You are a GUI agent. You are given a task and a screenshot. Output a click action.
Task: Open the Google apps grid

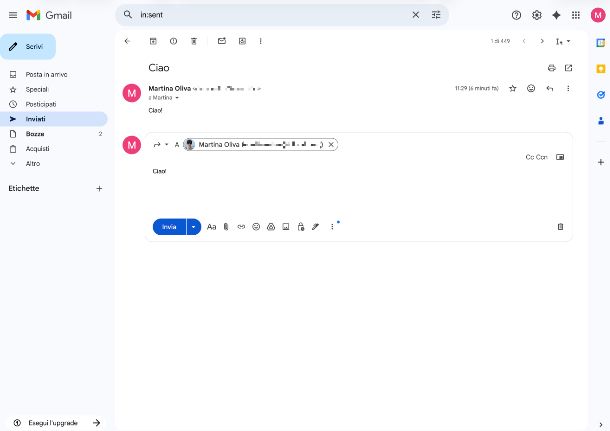coord(576,15)
